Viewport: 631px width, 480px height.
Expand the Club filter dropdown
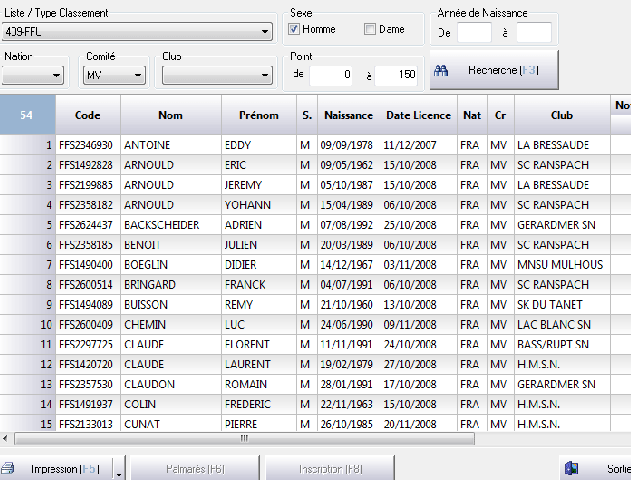point(265,75)
